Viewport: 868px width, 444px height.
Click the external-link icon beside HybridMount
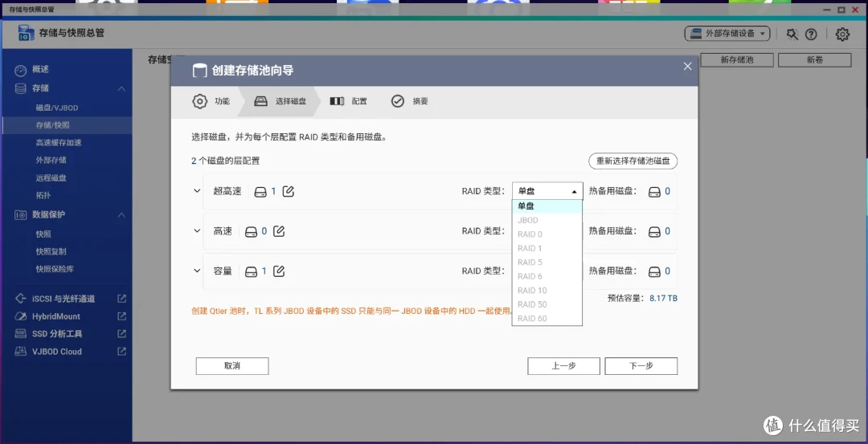pos(122,316)
